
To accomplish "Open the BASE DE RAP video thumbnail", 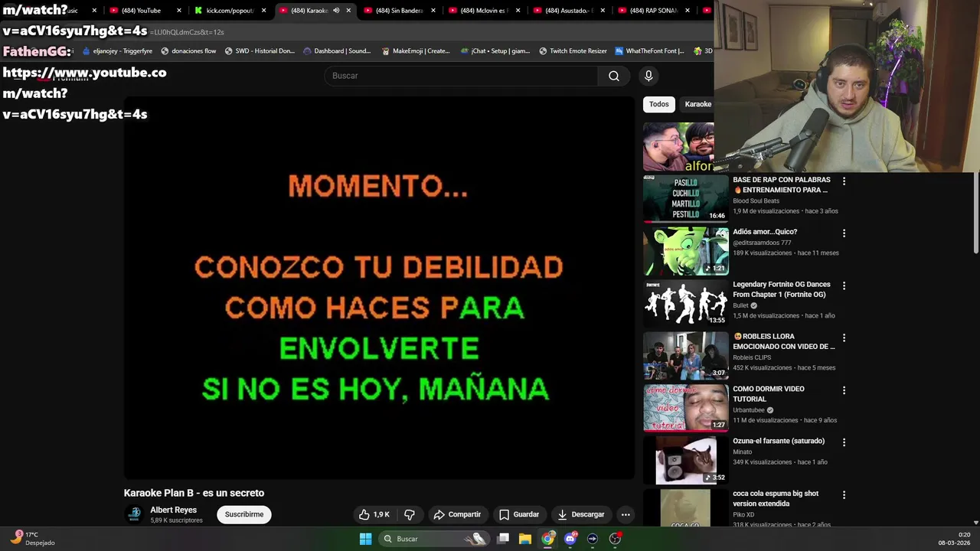I will click(686, 198).
